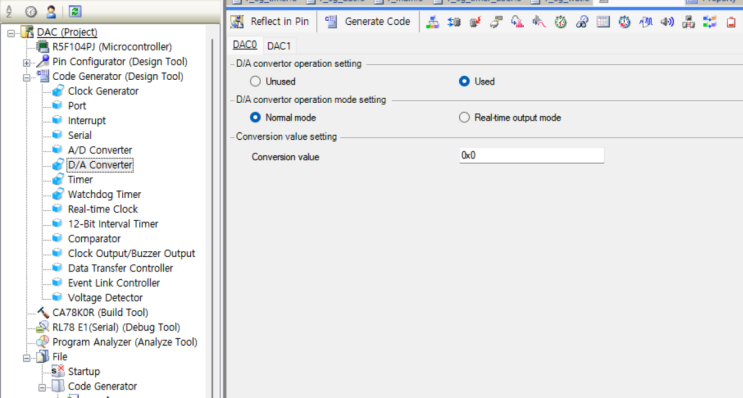The image size is (743, 398).
Task: Select Real-time output mode radio button
Action: pyautogui.click(x=464, y=118)
